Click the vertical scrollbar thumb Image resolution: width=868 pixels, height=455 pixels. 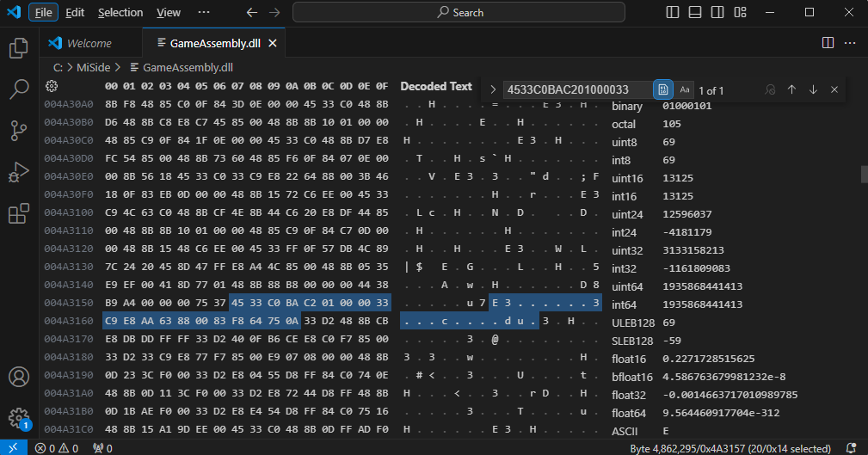pos(864,174)
